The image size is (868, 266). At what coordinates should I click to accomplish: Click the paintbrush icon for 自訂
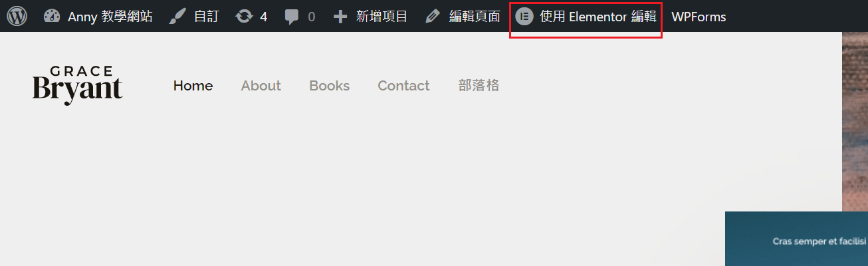click(x=177, y=16)
